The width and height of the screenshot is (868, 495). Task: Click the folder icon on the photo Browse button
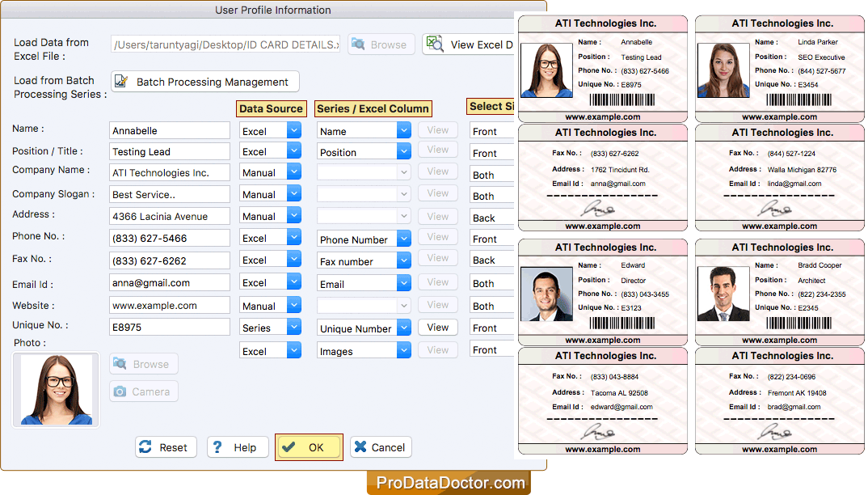pos(120,363)
